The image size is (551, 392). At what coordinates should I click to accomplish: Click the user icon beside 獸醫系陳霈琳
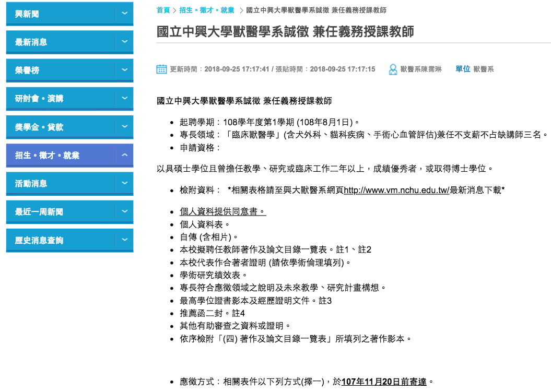[393, 69]
